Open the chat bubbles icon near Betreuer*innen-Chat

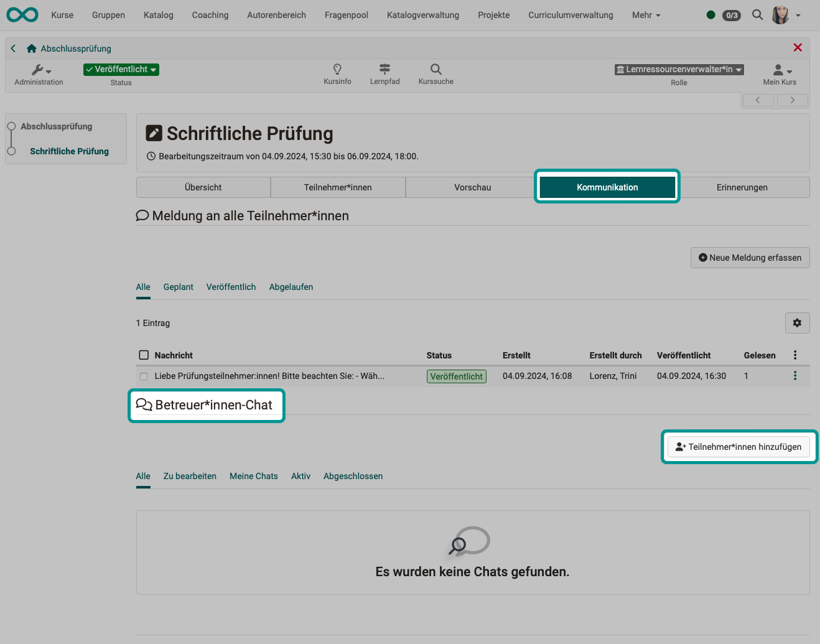(x=144, y=404)
